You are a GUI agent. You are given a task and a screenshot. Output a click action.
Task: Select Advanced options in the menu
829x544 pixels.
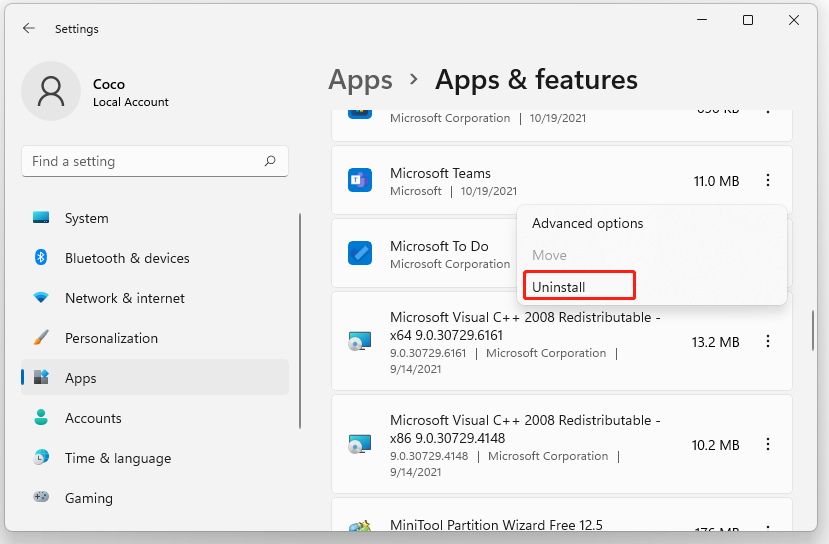click(x=587, y=223)
